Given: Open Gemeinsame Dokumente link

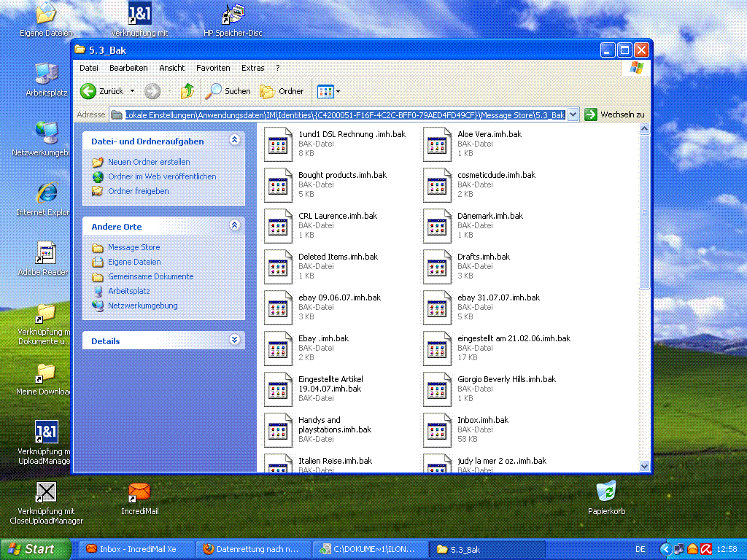Looking at the screenshot, I should click(x=150, y=276).
